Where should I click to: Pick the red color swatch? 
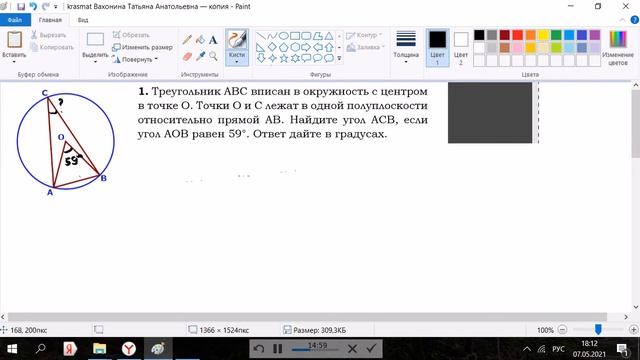tap(518, 35)
